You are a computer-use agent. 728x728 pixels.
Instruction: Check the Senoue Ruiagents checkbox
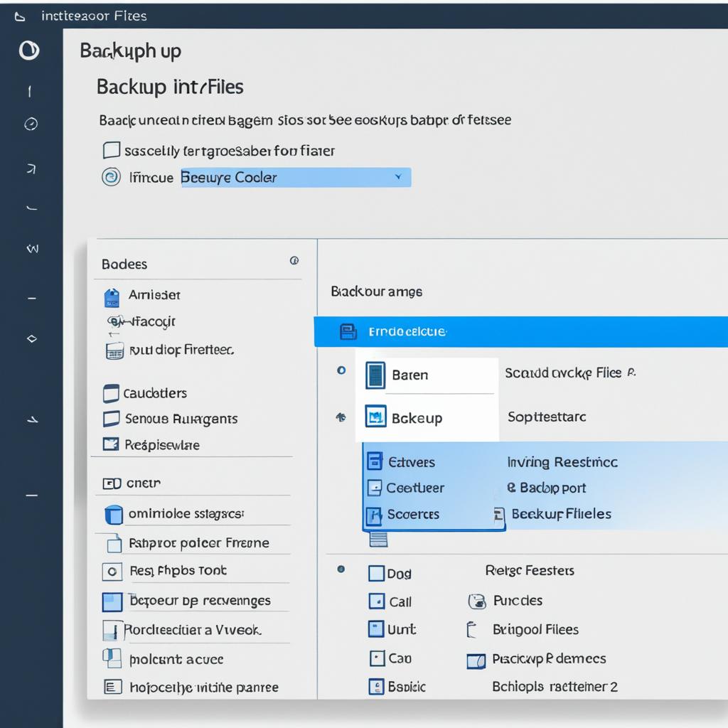[x=111, y=418]
